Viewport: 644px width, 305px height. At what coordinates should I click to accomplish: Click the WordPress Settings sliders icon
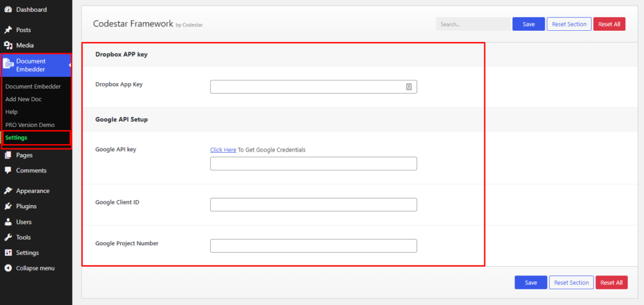click(x=8, y=253)
